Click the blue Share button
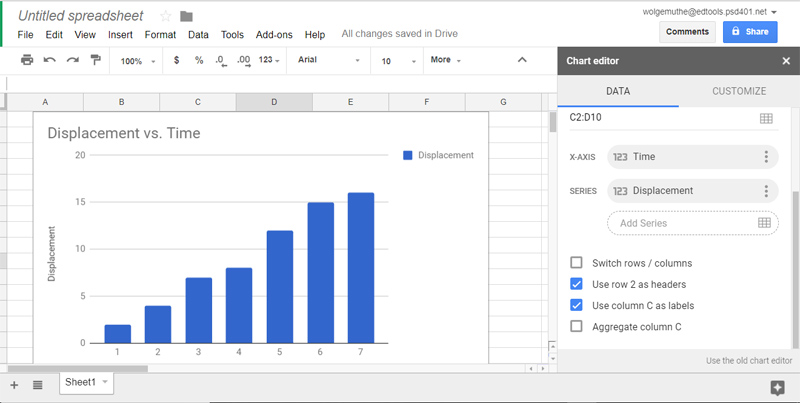The width and height of the screenshot is (800, 403). 749,32
